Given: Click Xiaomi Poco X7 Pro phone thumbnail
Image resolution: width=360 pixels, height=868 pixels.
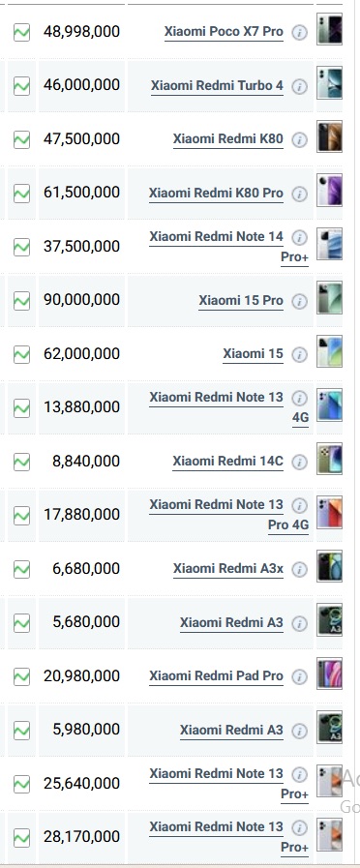Looking at the screenshot, I should pyautogui.click(x=330, y=29).
